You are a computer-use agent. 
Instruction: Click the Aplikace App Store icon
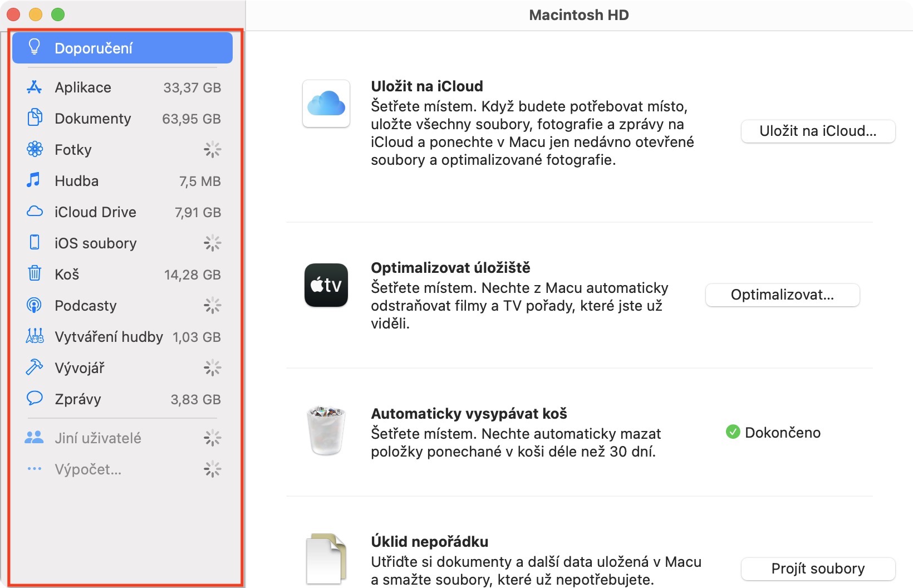tap(35, 87)
